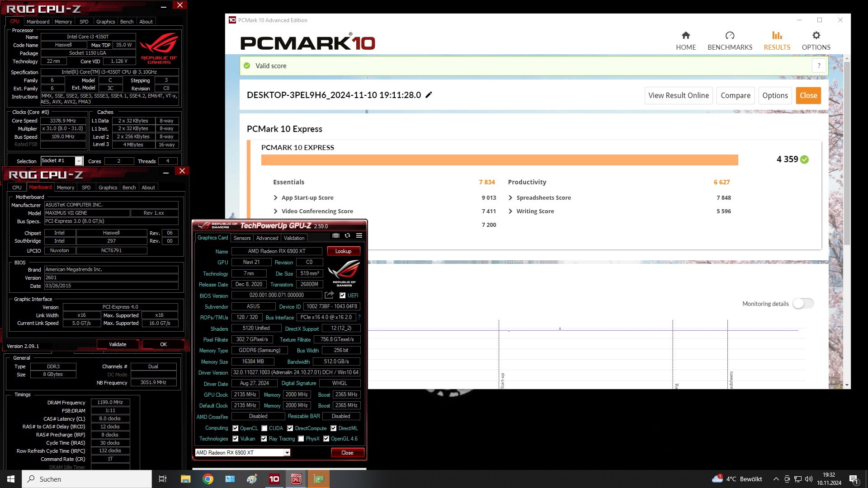Click Bus Interface question mark in GPU-Z

(359, 317)
